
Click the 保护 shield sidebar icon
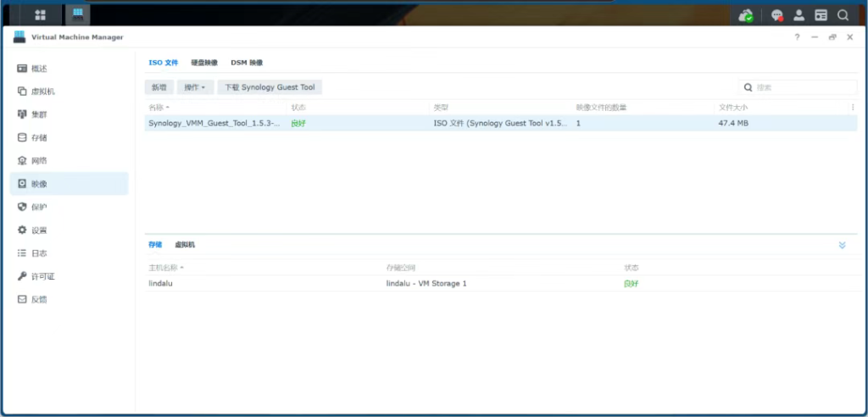click(x=22, y=207)
